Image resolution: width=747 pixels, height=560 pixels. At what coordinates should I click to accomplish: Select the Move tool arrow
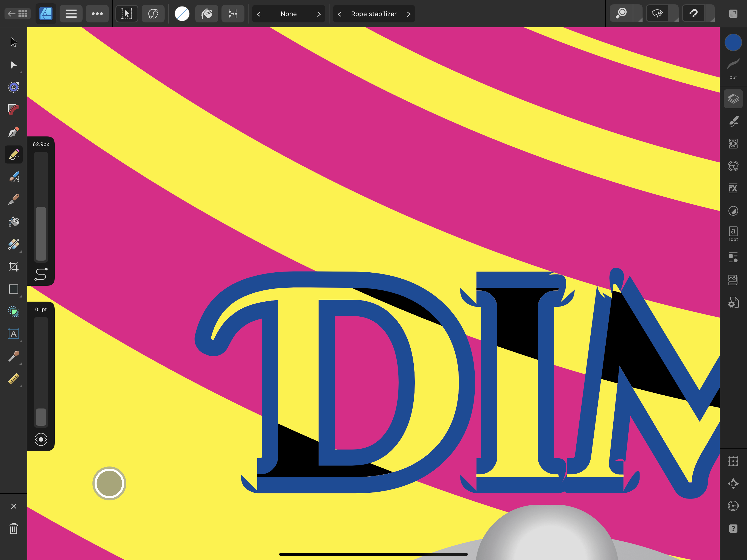tap(13, 42)
